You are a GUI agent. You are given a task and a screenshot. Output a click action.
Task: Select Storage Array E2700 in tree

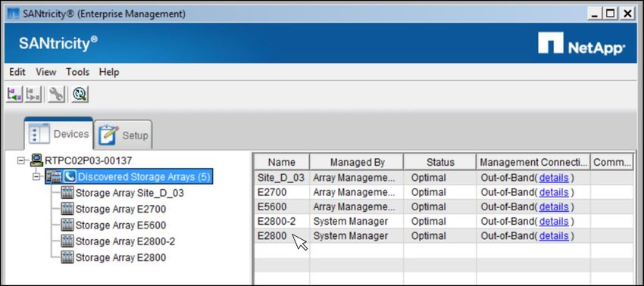pyautogui.click(x=120, y=209)
